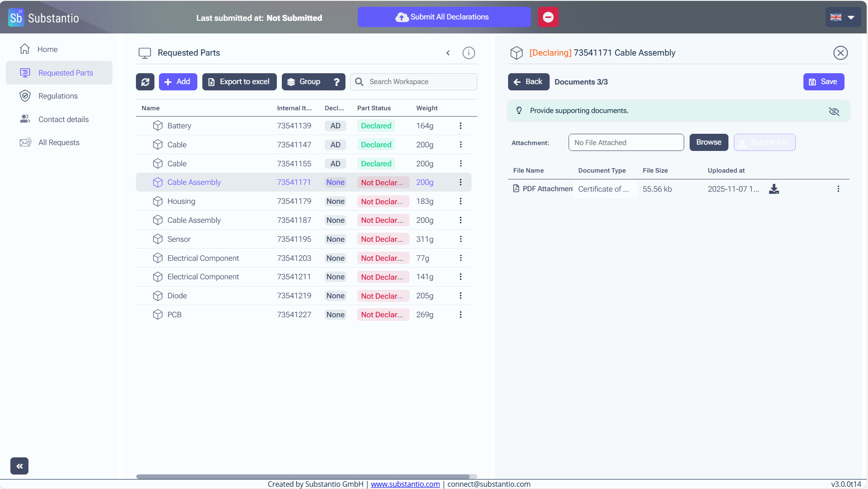Click the refresh icon button

[x=145, y=82]
